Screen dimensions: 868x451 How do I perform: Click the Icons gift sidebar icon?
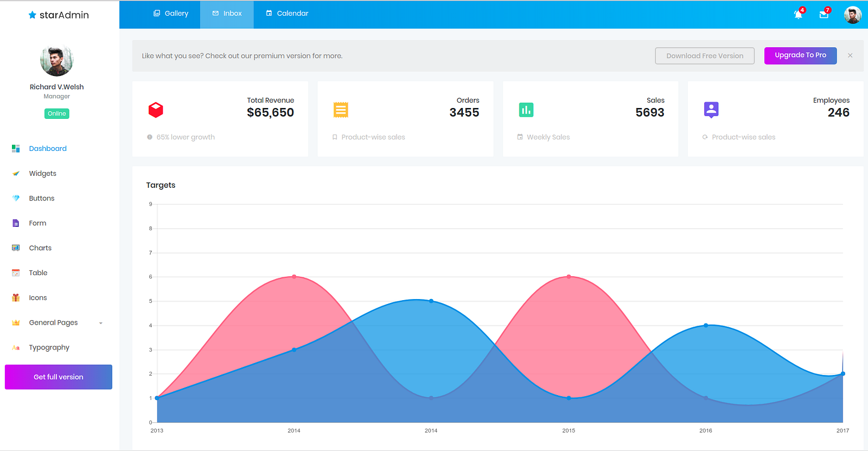coord(16,297)
